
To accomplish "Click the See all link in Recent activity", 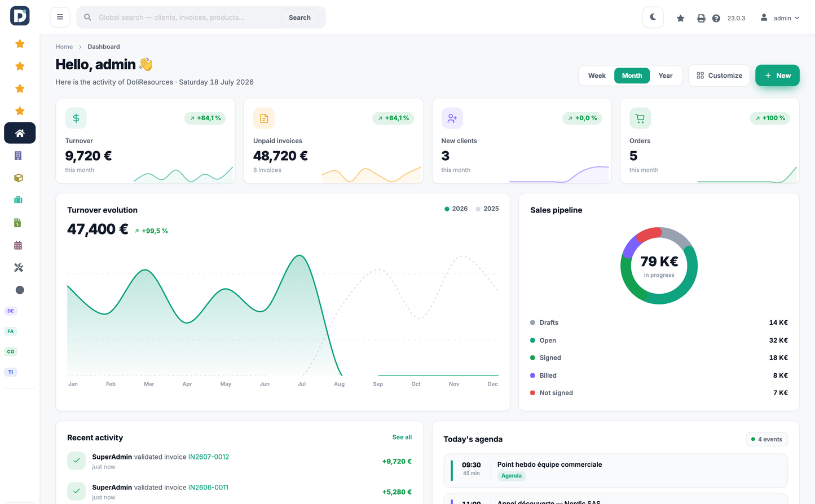I will [x=402, y=437].
